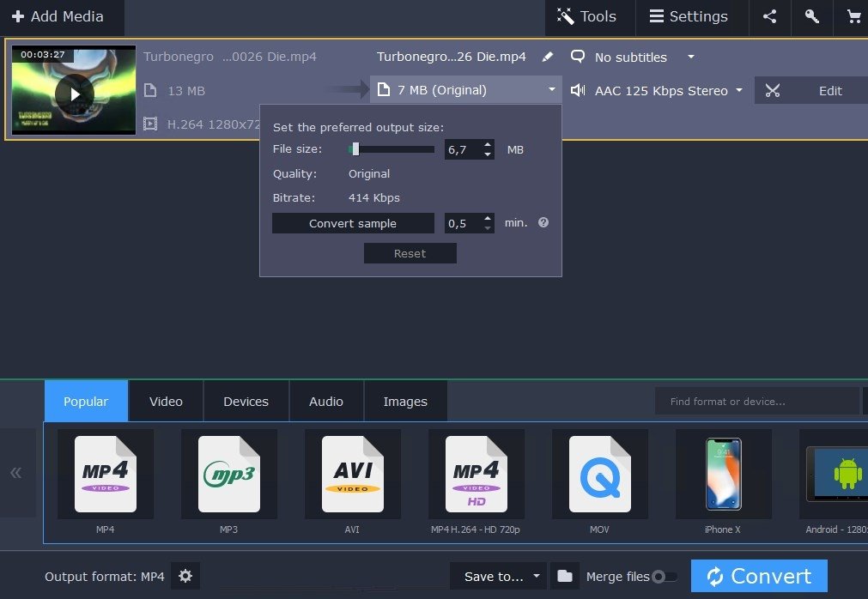The image size is (868, 599).
Task: Switch to the Devices tab
Action: pyautogui.click(x=246, y=401)
